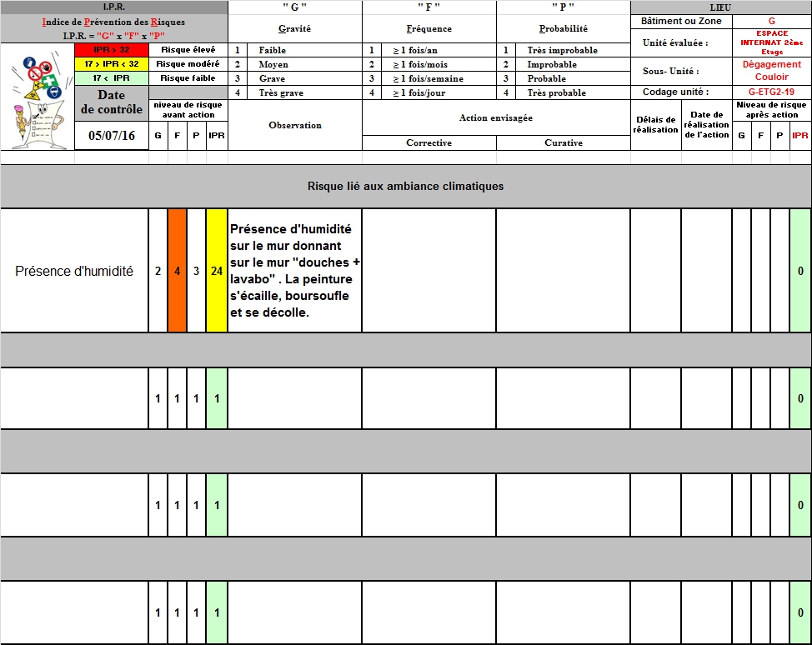Click the 'Curative' column header

coord(564,143)
